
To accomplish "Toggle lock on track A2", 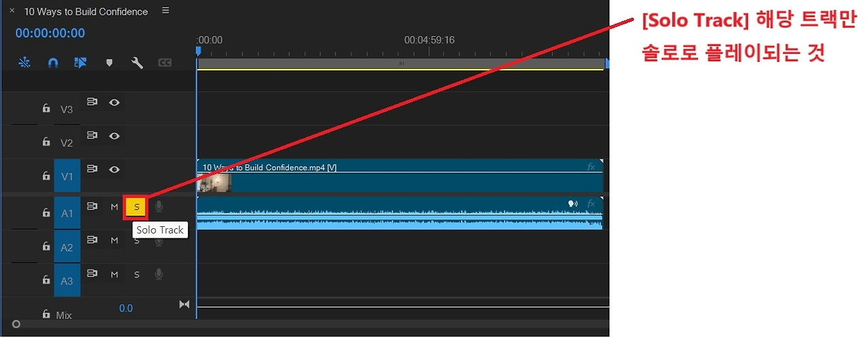I will point(45,247).
